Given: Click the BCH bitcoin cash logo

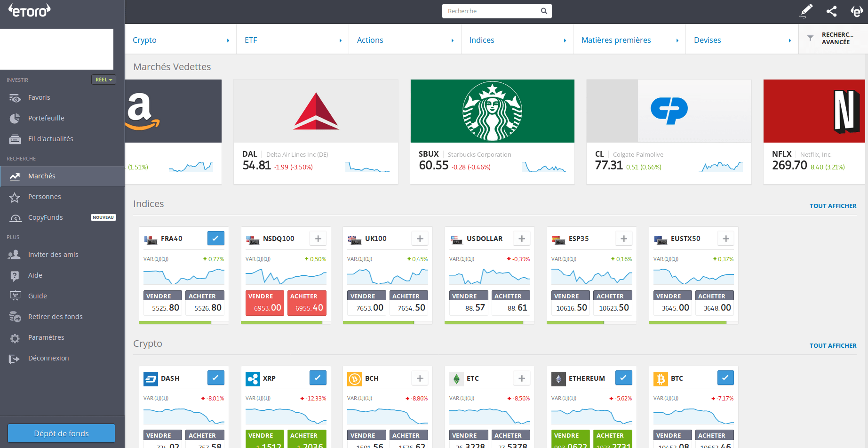Looking at the screenshot, I should coord(354,378).
